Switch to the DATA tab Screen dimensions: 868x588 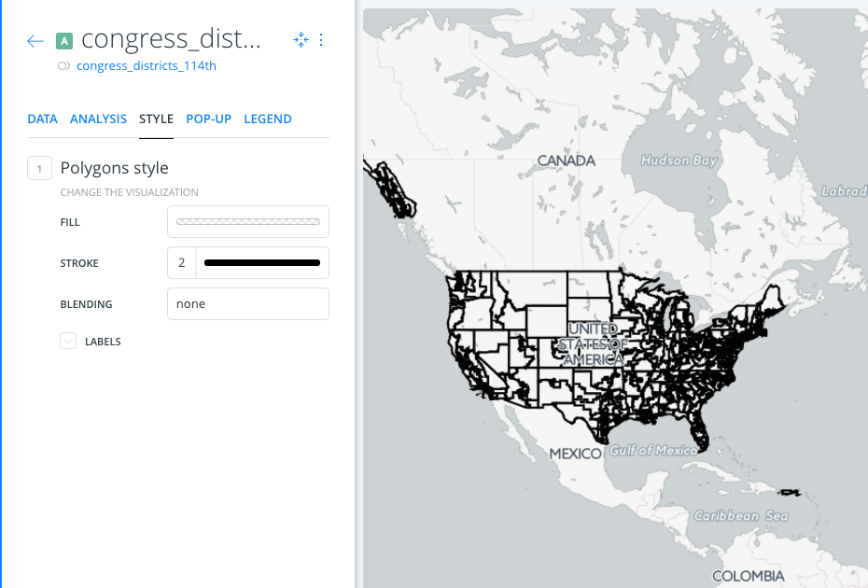pos(43,119)
